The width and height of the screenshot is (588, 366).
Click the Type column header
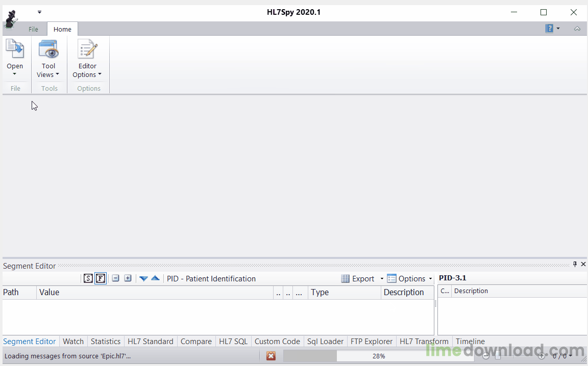coord(344,292)
